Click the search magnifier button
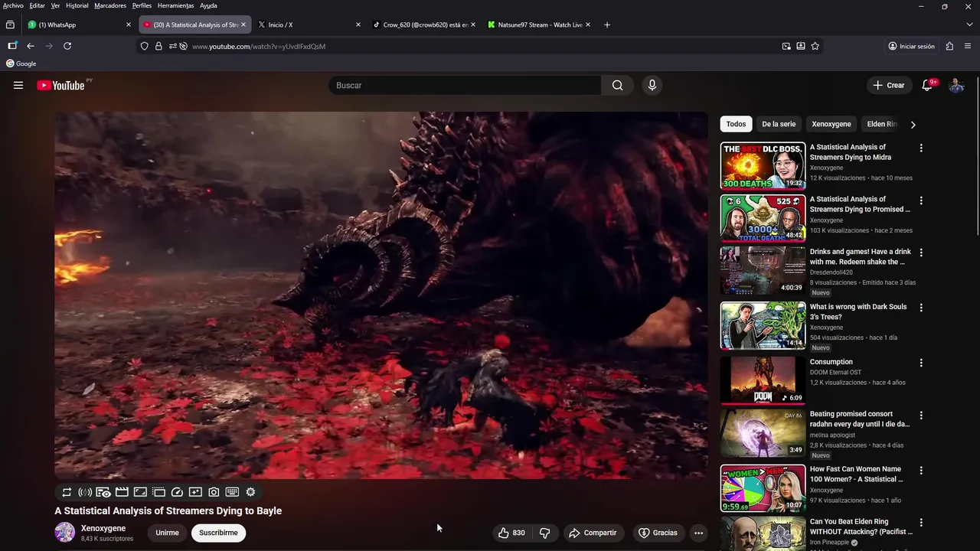 (x=617, y=85)
